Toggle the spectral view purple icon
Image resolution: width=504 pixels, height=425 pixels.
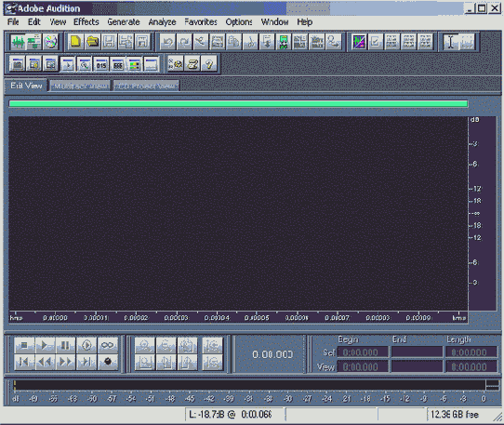pos(359,42)
